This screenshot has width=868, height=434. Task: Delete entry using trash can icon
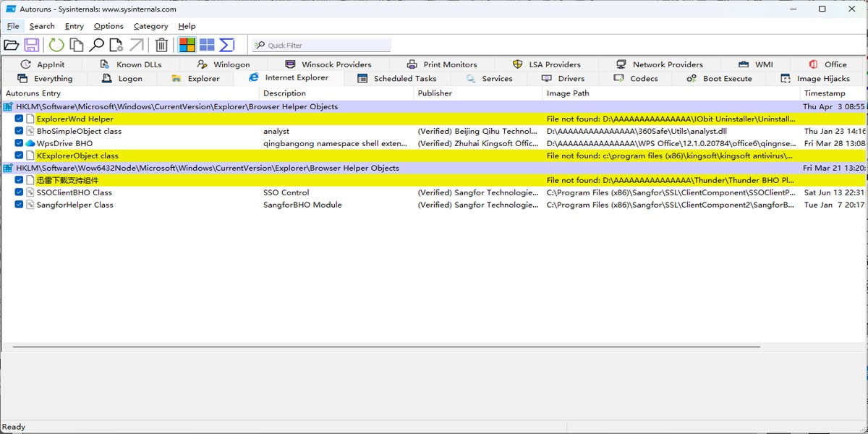tap(162, 45)
